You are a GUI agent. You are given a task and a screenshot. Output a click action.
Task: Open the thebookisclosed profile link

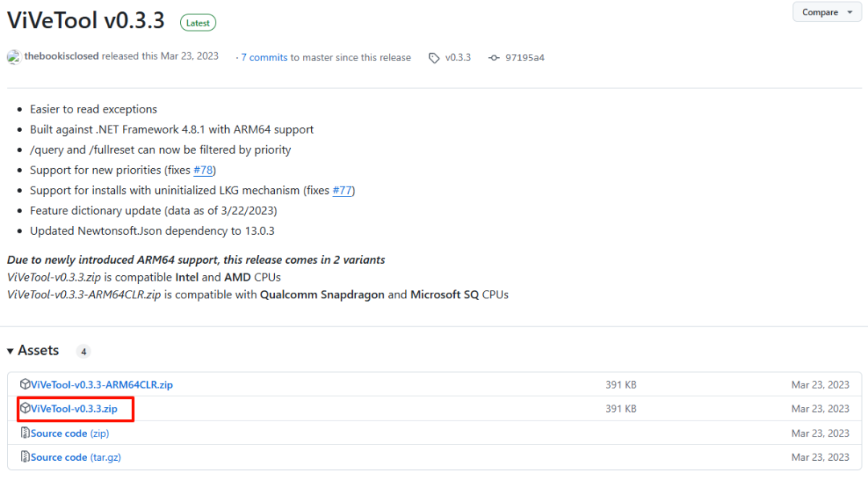pos(63,57)
